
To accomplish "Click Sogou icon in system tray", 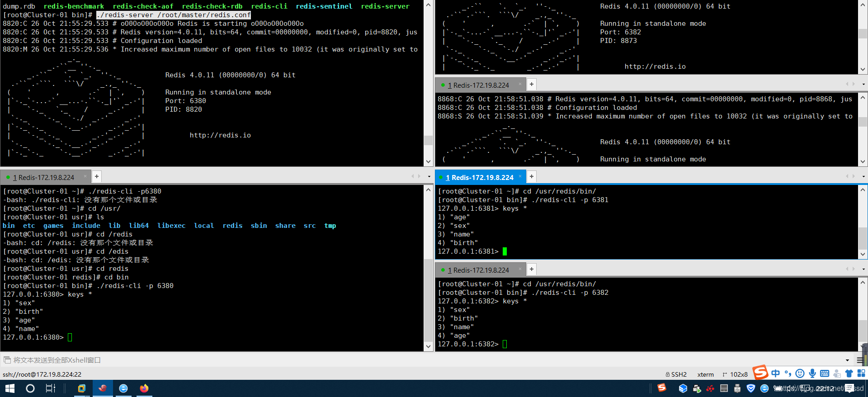I will click(x=662, y=388).
